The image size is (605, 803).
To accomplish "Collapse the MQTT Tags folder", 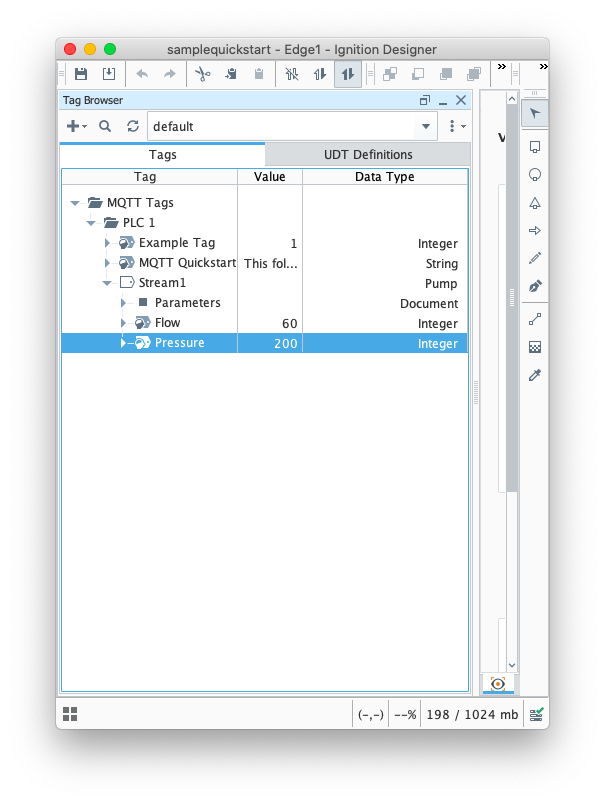I will (x=75, y=203).
